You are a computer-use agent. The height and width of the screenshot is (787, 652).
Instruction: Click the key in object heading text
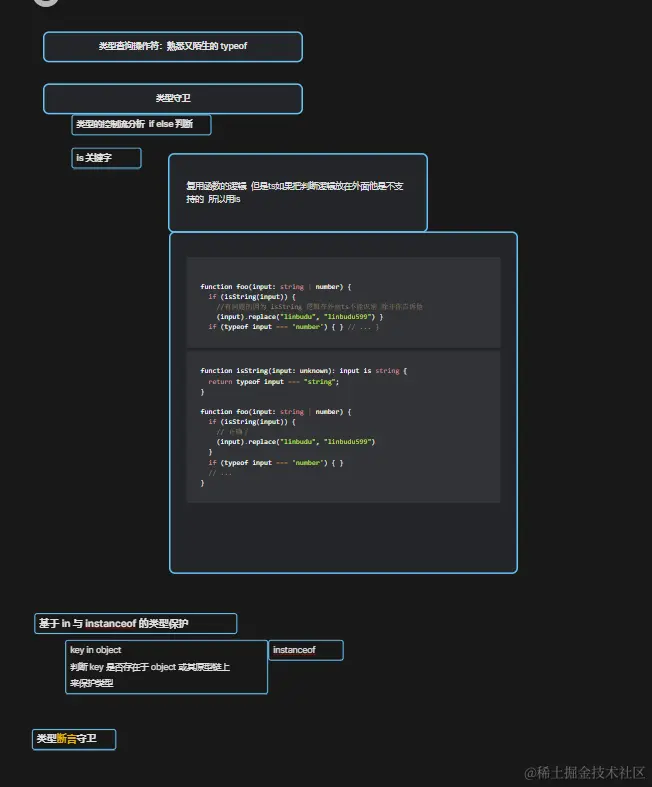click(x=96, y=650)
